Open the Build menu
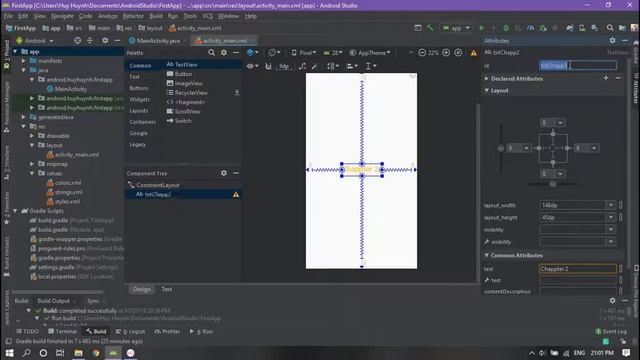640x360 pixels. (x=156, y=16)
